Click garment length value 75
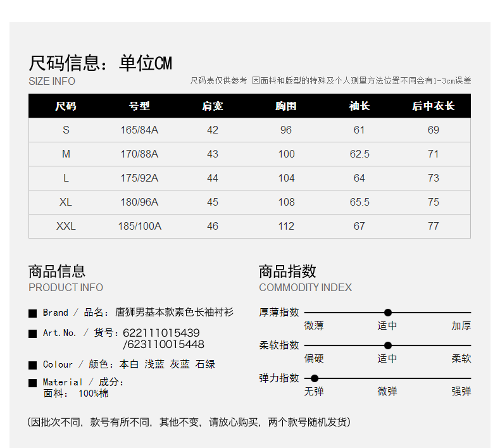This screenshot has height=448, width=500. coord(434,202)
